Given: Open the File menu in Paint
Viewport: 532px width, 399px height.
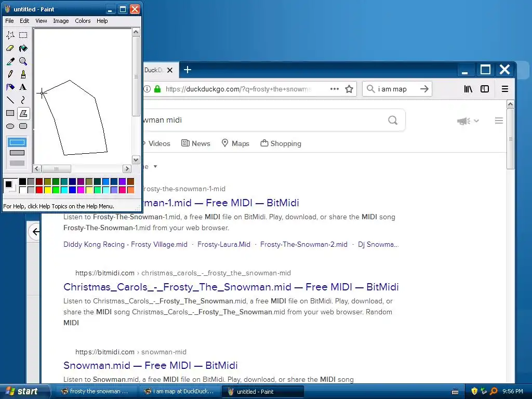Looking at the screenshot, I should point(9,21).
